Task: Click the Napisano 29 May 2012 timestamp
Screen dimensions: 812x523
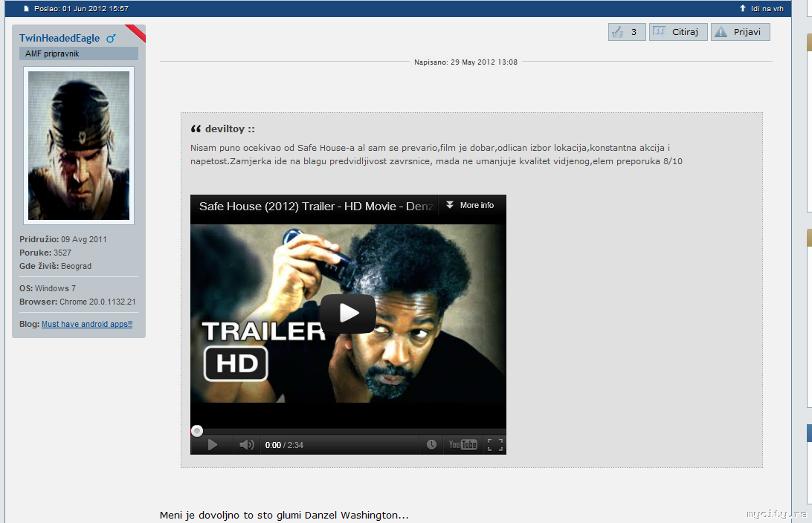Action: [465, 62]
